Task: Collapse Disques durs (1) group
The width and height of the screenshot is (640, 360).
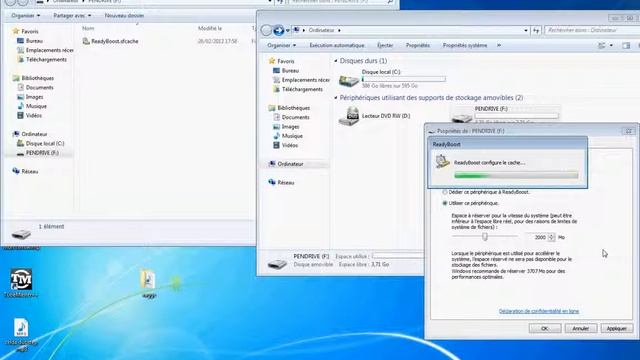Action: (336, 61)
